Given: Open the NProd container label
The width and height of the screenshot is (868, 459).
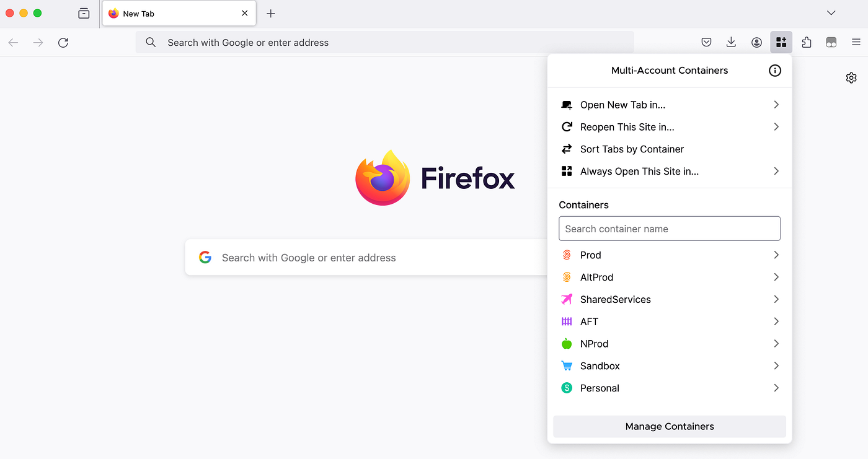Looking at the screenshot, I should [595, 344].
